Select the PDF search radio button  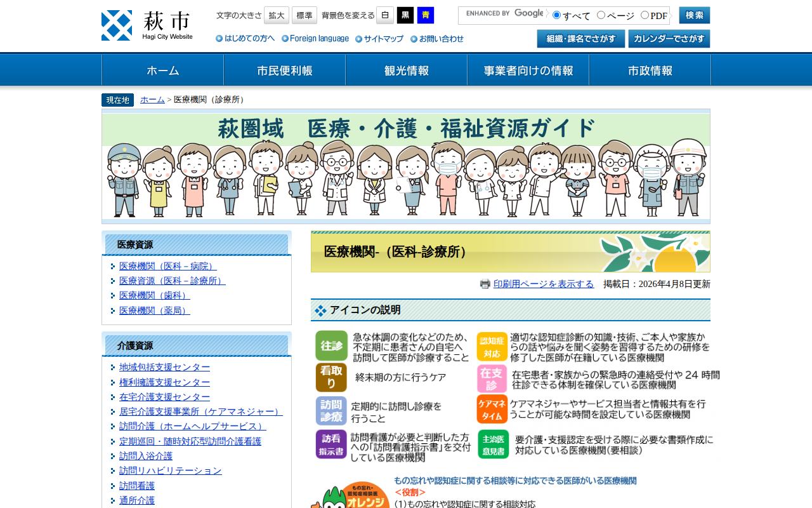645,15
